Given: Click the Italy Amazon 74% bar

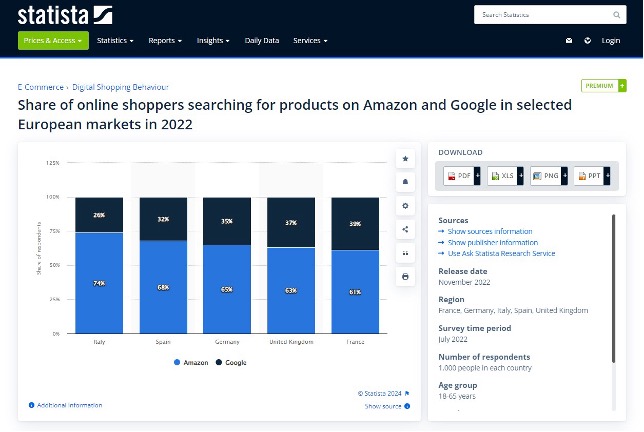Looking at the screenshot, I should (x=99, y=283).
